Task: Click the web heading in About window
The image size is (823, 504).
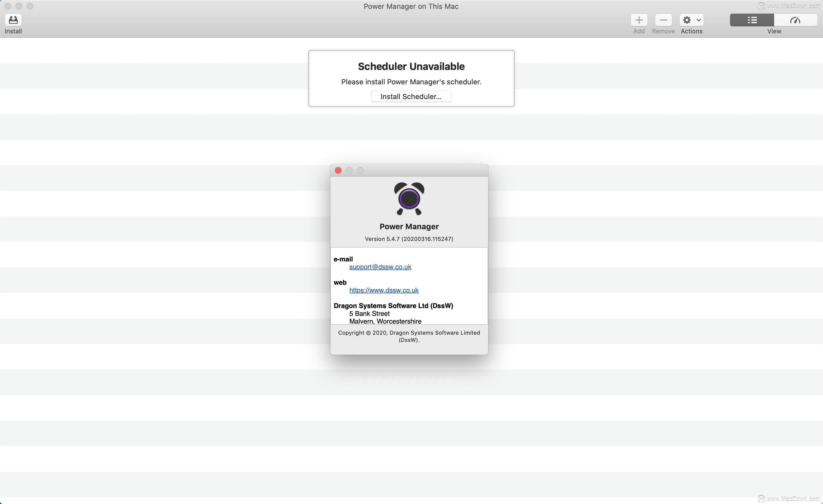Action: tap(340, 283)
